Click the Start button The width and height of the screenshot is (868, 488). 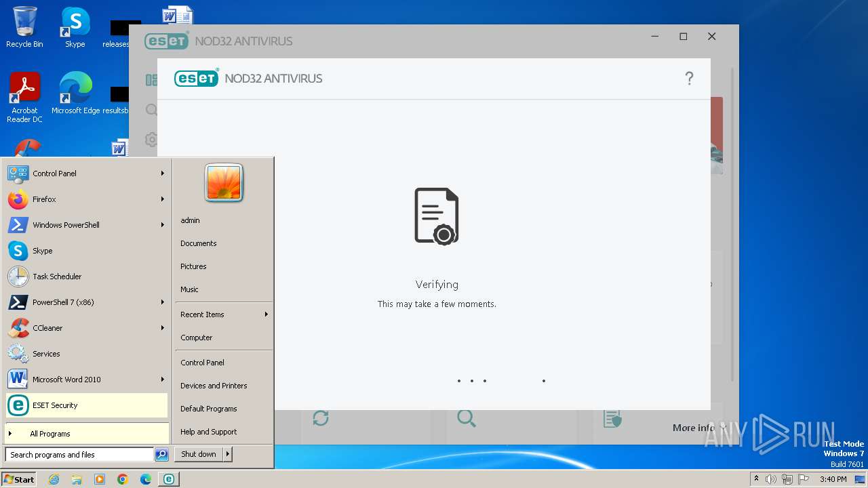pyautogui.click(x=19, y=479)
